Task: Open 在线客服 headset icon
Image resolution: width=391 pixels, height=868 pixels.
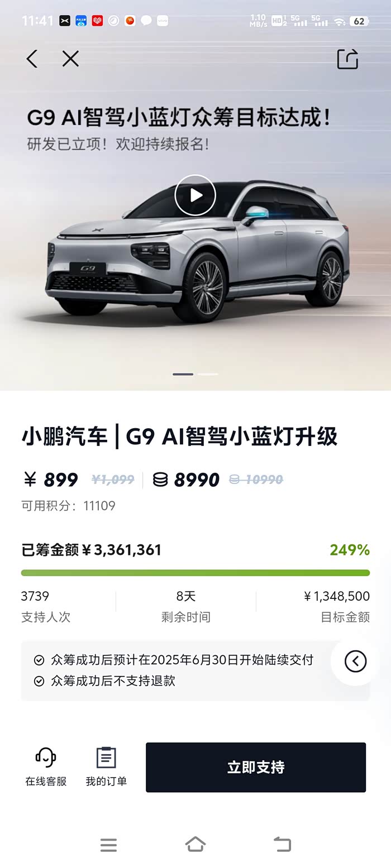Action: (46, 757)
